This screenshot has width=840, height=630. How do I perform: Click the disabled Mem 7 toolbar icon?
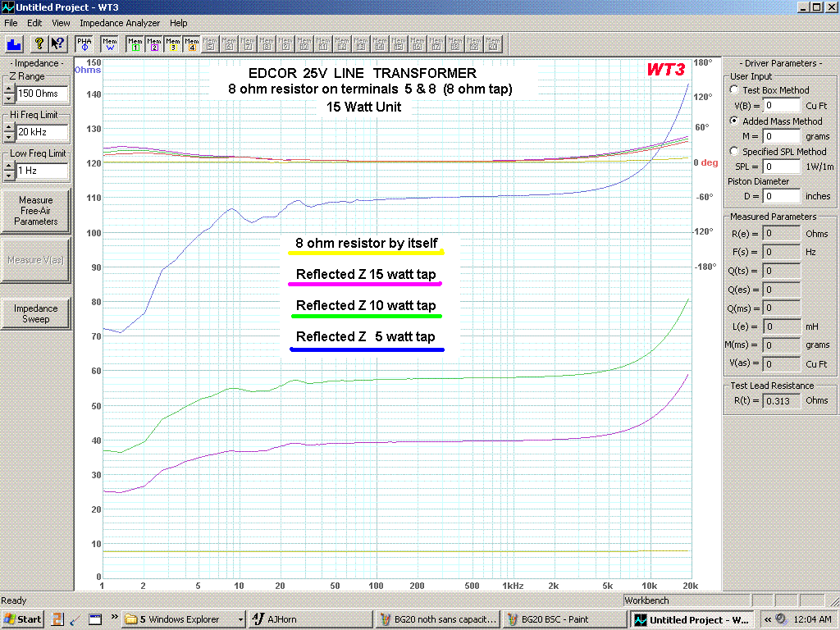click(x=248, y=44)
